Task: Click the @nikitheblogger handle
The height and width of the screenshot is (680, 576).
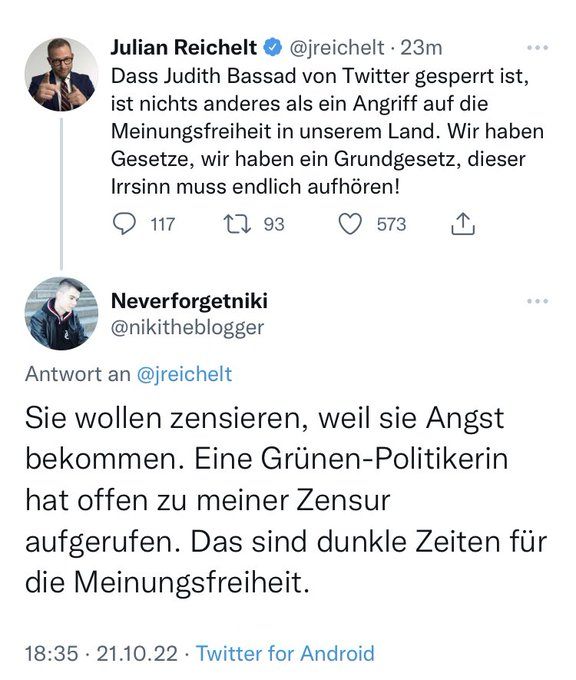Action: coord(187,328)
